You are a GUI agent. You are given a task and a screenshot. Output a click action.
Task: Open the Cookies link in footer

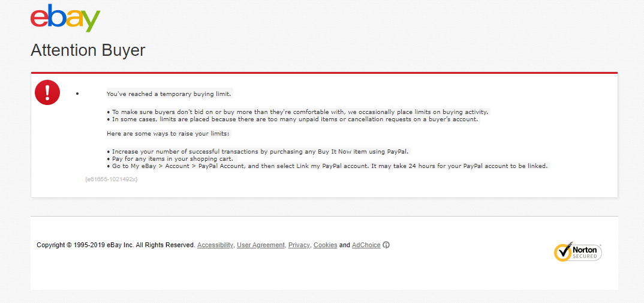(x=325, y=245)
